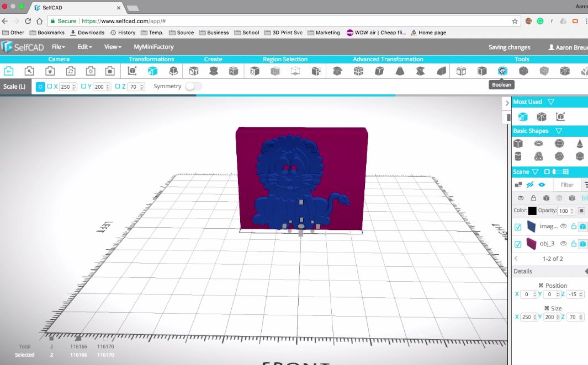Click the camera zoom icon
Viewport: 588px width, 365px height.
pos(29,71)
